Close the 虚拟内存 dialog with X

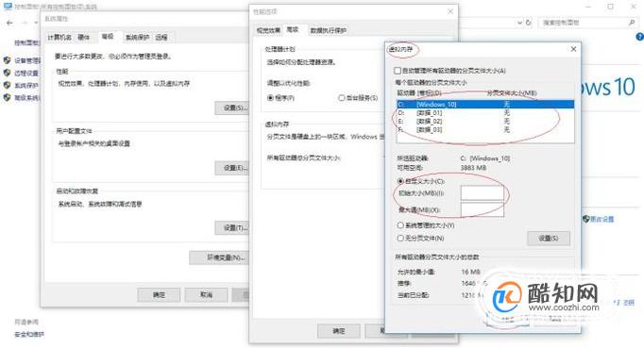[573, 49]
